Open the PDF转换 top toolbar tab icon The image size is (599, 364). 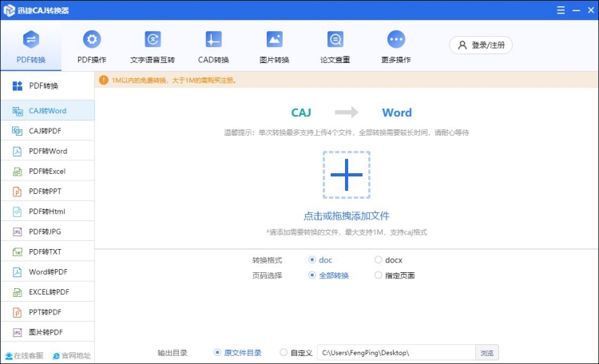tap(31, 39)
